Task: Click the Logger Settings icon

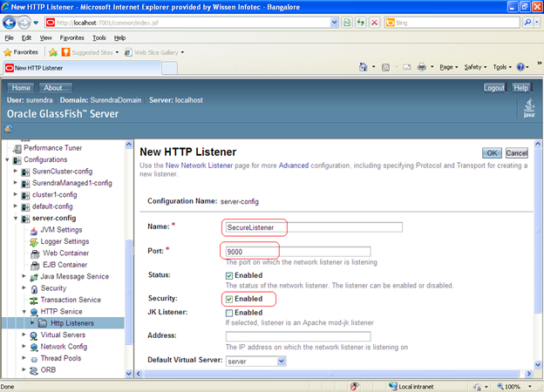Action: click(34, 242)
